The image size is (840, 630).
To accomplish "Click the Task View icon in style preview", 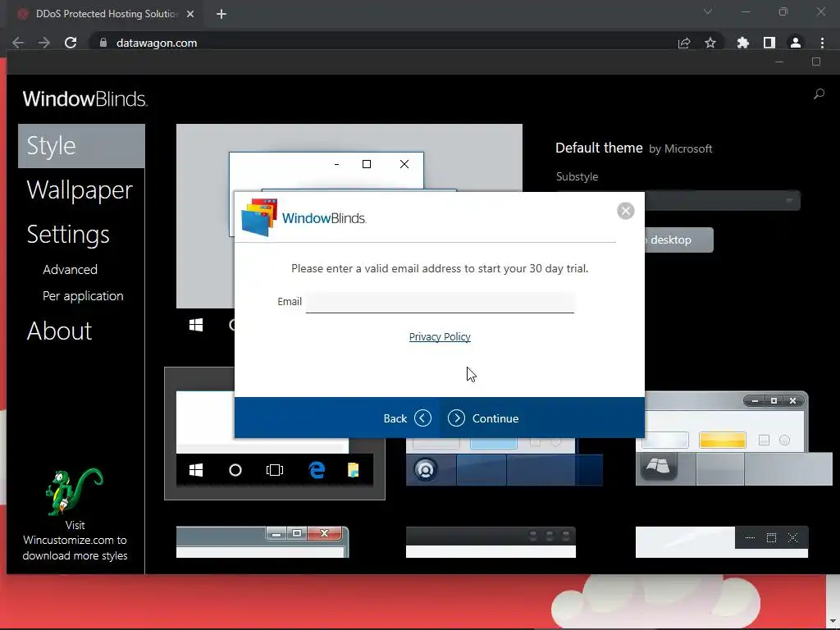I will [274, 470].
